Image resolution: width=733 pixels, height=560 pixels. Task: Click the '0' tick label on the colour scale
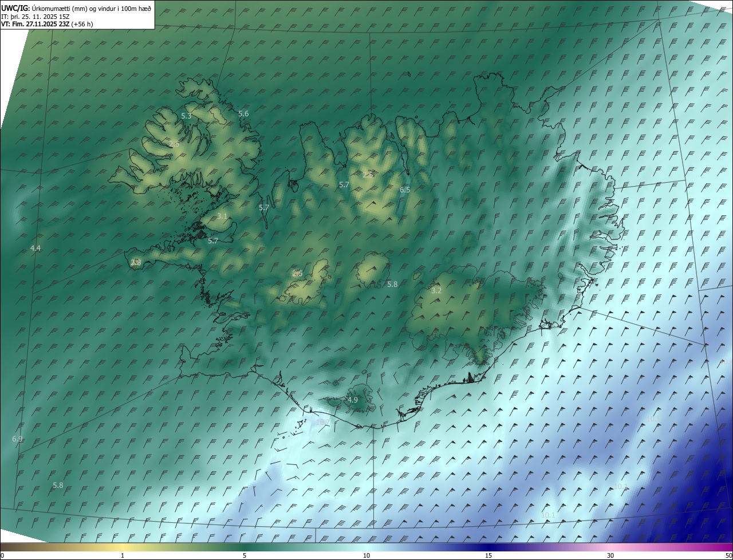coord(2,555)
